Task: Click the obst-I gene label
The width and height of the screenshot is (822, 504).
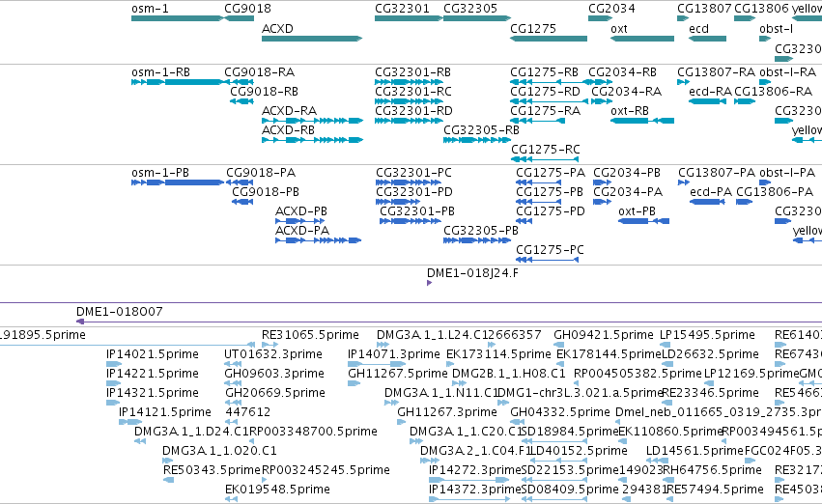Action: pyautogui.click(x=776, y=28)
